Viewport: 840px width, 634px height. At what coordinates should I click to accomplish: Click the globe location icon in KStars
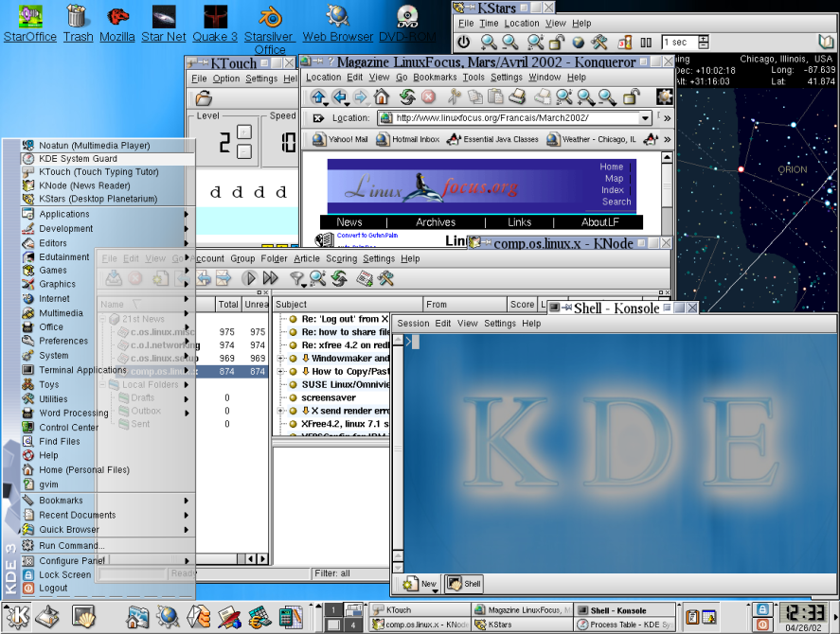(578, 42)
